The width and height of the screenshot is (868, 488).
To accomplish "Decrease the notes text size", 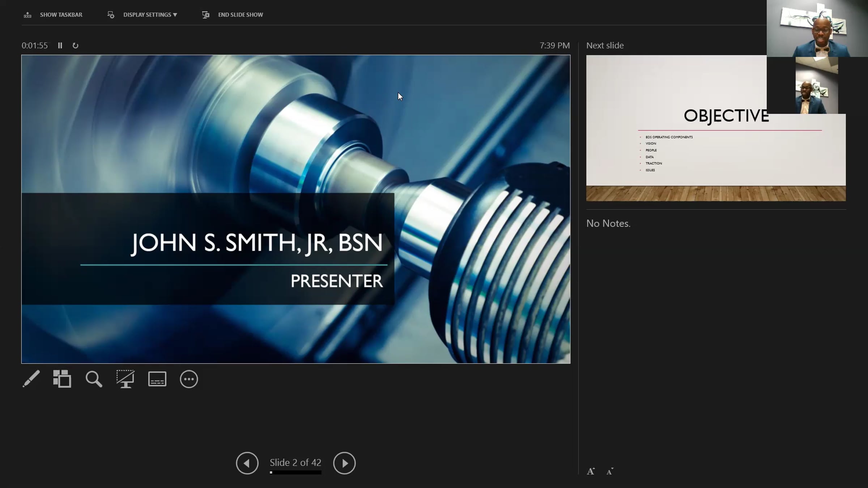I will click(610, 471).
